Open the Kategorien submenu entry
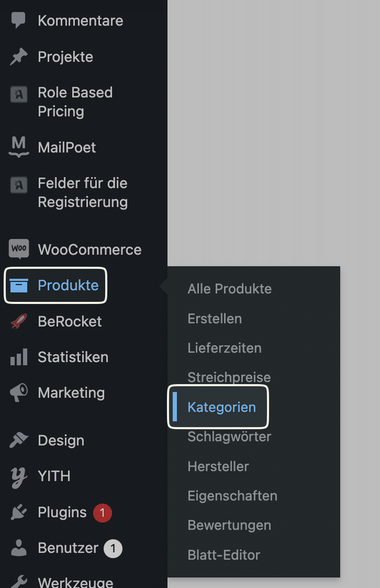Viewport: 380px width, 588px height. (x=221, y=407)
